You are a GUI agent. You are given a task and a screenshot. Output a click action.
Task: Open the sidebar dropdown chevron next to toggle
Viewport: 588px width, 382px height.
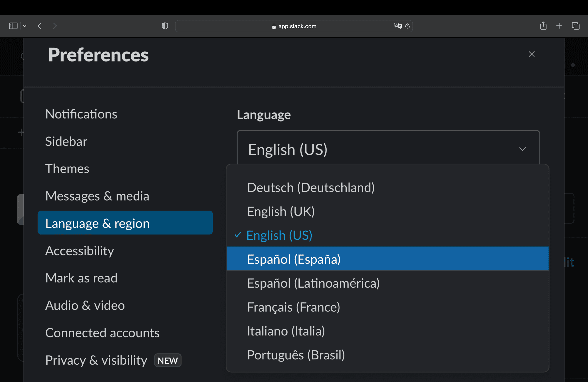click(25, 26)
